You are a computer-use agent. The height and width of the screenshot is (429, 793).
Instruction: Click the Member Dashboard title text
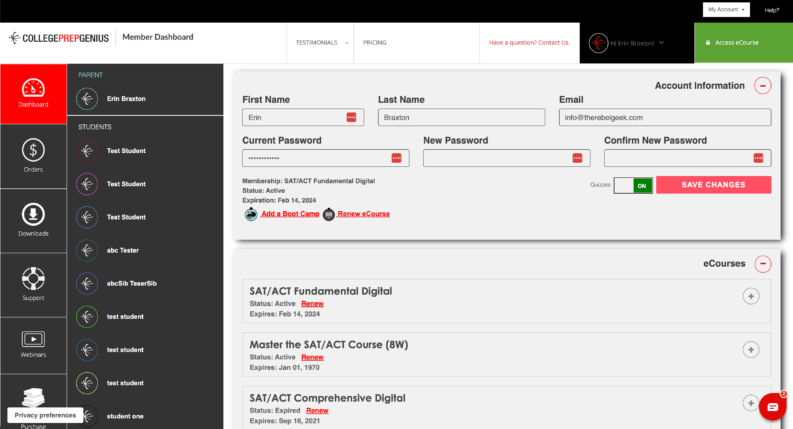(x=158, y=37)
